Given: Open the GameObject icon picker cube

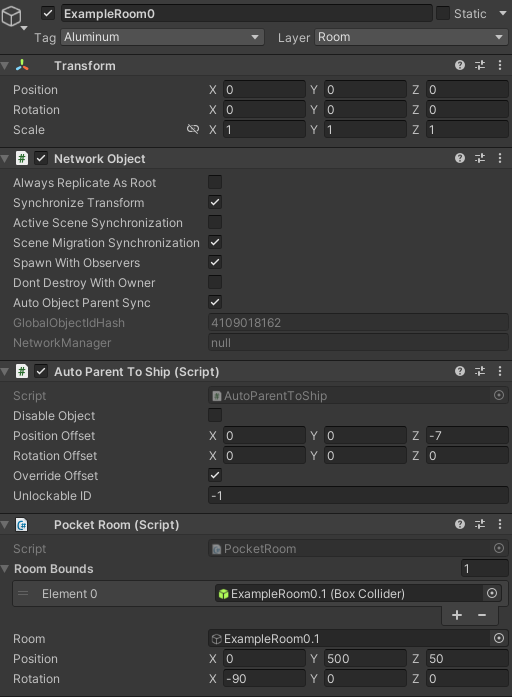Looking at the screenshot, I should 12,16.
